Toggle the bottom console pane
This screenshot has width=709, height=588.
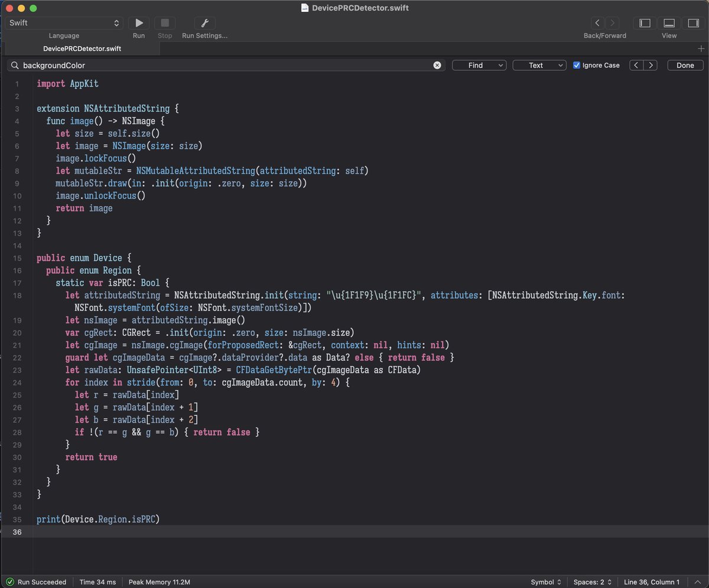(669, 23)
